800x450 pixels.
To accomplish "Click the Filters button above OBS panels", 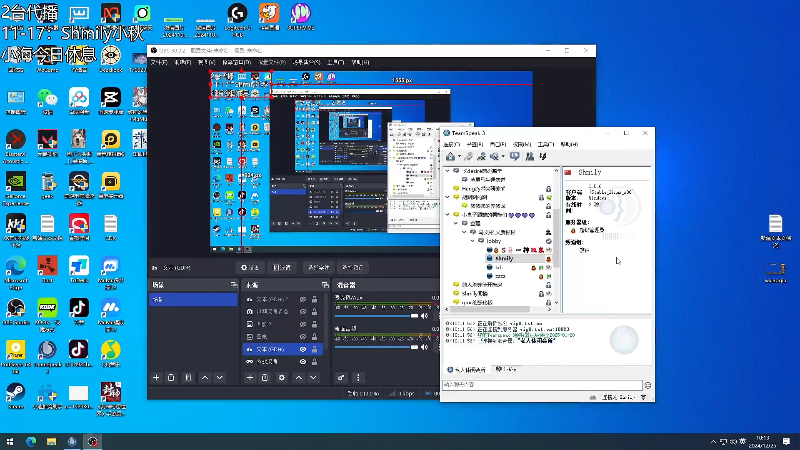I will pyautogui.click(x=282, y=267).
